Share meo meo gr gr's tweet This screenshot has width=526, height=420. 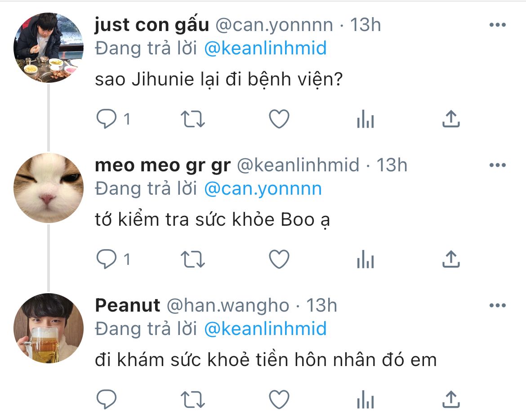[450, 259]
